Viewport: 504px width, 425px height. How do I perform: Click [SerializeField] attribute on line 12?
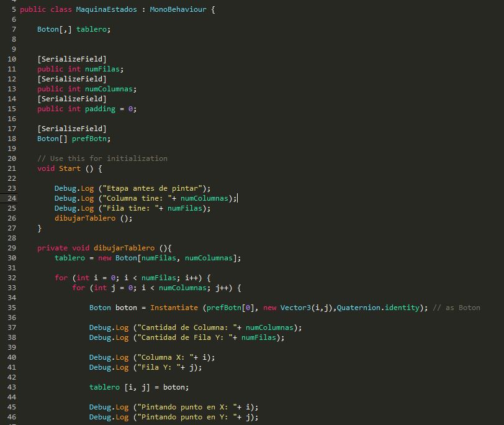tap(71, 79)
